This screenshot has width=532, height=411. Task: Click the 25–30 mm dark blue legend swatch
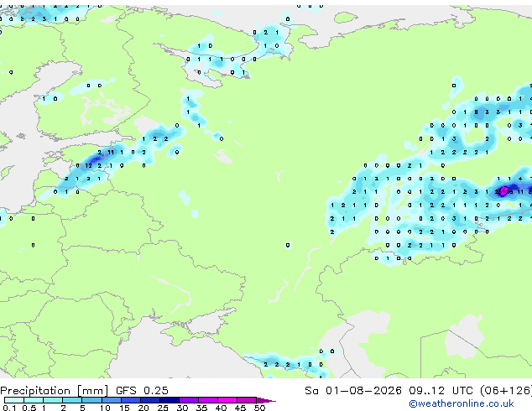pyautogui.click(x=169, y=400)
